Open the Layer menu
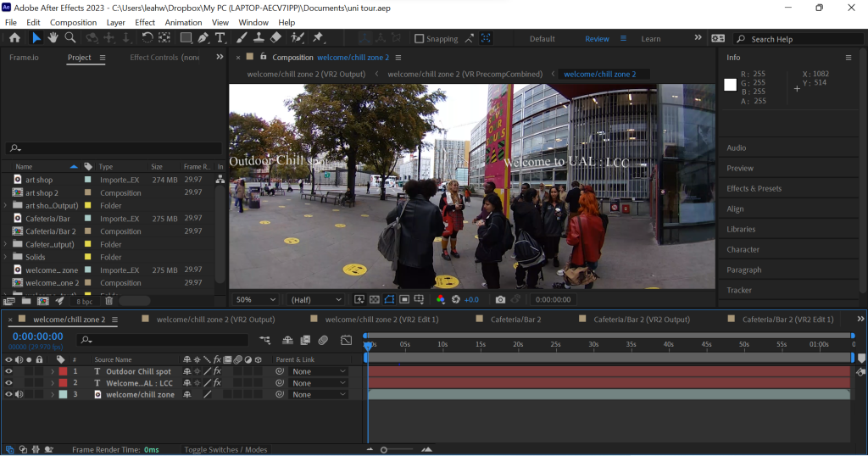The width and height of the screenshot is (868, 456). [115, 22]
